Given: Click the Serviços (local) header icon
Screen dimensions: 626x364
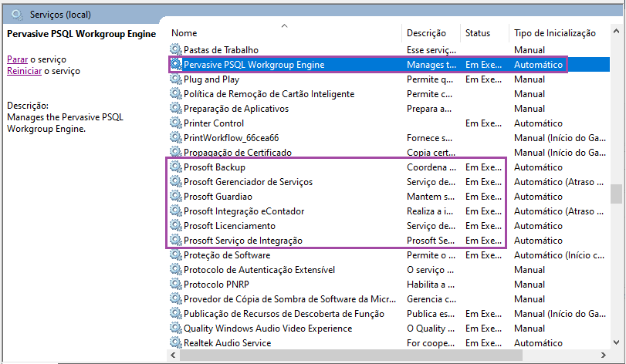Looking at the screenshot, I should pyautogui.click(x=17, y=15).
